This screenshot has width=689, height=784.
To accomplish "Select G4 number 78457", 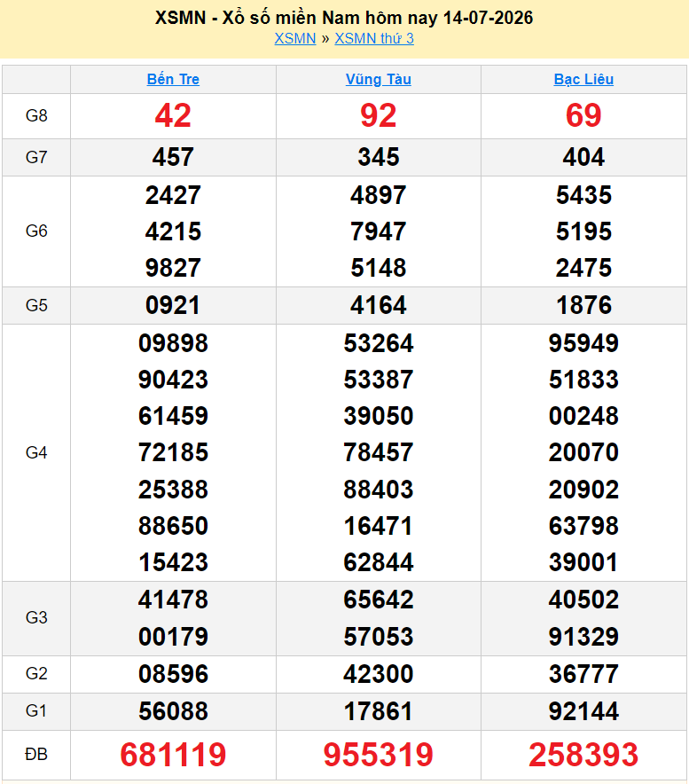I will coord(379,453).
